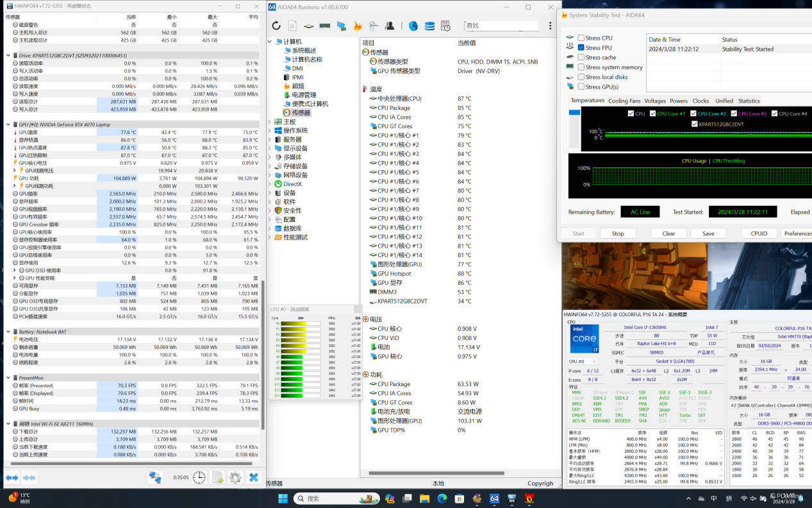This screenshot has width=812, height=508.
Task: Expand GPU D3D 使用率 sensor row
Action: point(15,270)
